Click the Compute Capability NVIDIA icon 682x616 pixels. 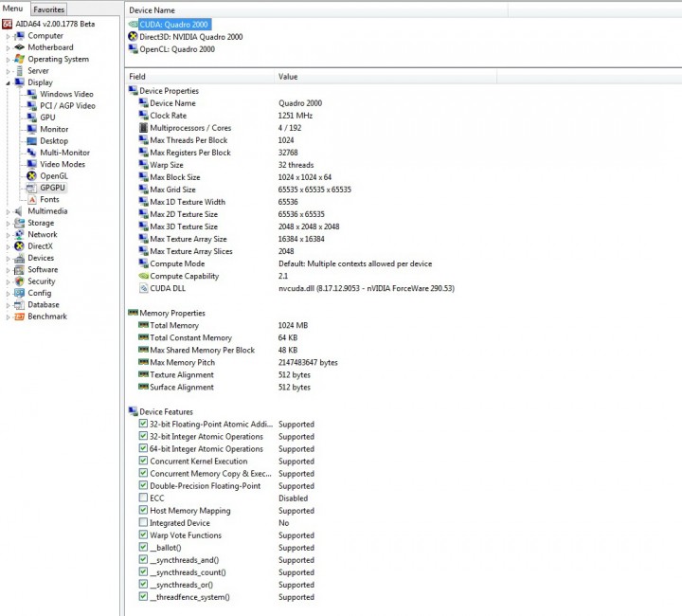(x=144, y=276)
